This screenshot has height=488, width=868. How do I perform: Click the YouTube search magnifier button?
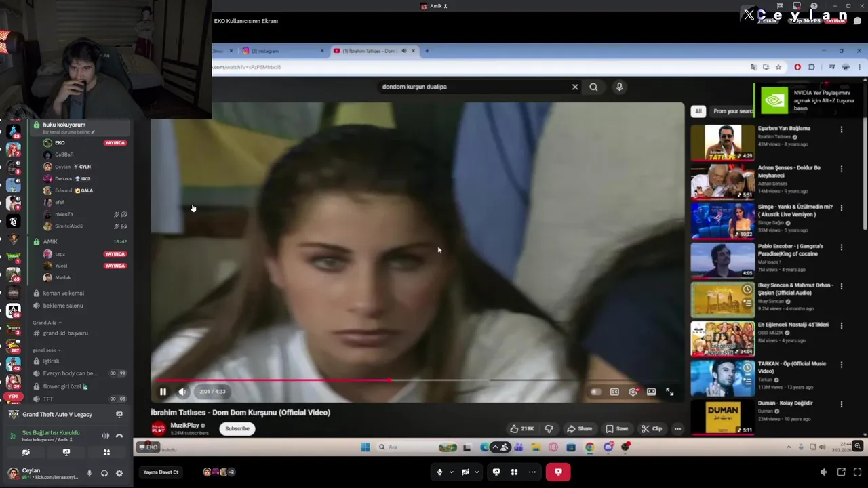[x=593, y=87]
